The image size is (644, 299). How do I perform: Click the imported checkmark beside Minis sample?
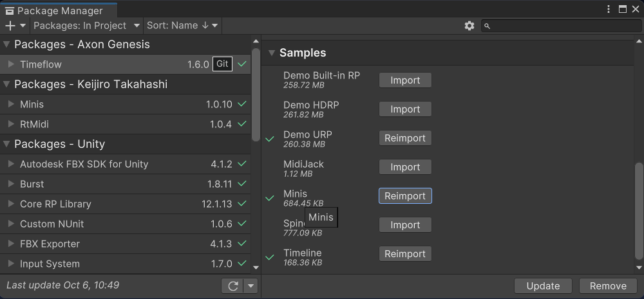coord(270,199)
